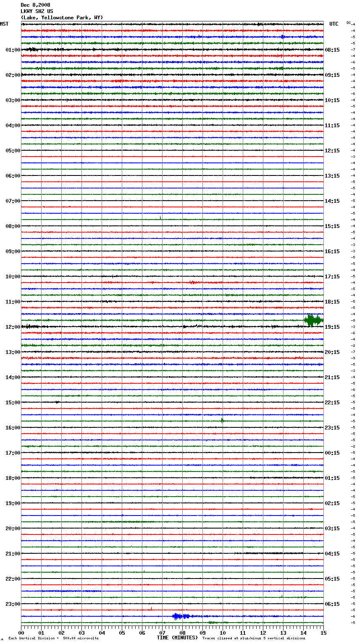Image resolution: width=357 pixels, height=644 pixels.
Task: Click the "(Lake, Yellowstone Park, WY)" location label
Action: pyautogui.click(x=62, y=18)
